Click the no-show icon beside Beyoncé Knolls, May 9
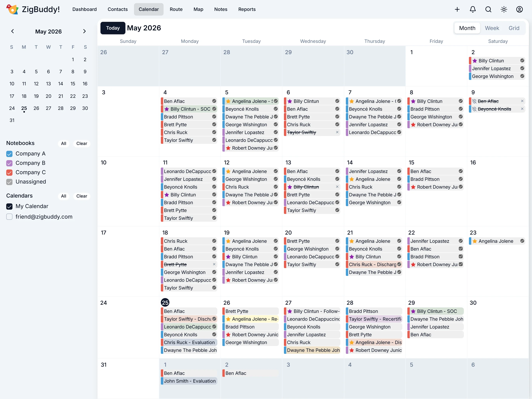532x399 pixels. coord(474,109)
